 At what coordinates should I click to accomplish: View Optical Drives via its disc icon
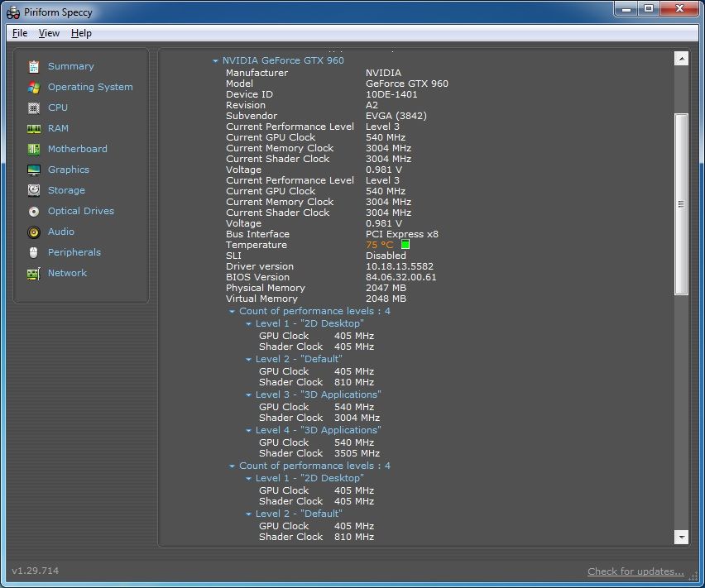point(34,211)
